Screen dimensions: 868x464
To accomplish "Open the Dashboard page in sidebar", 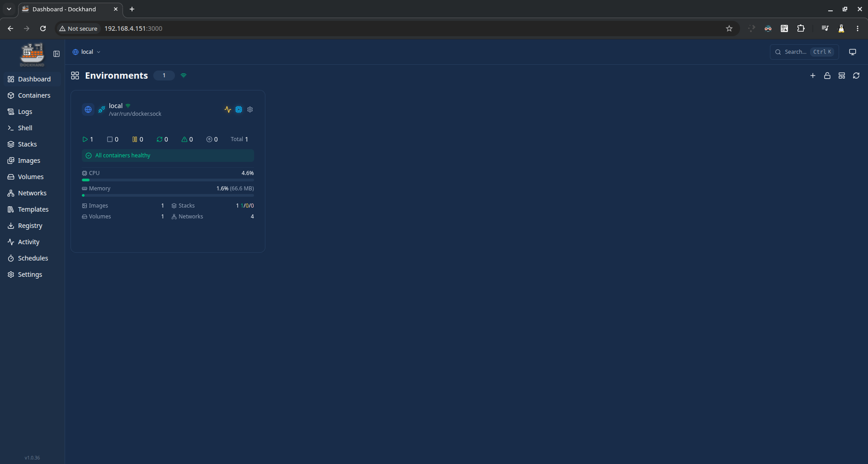I will coord(32,79).
